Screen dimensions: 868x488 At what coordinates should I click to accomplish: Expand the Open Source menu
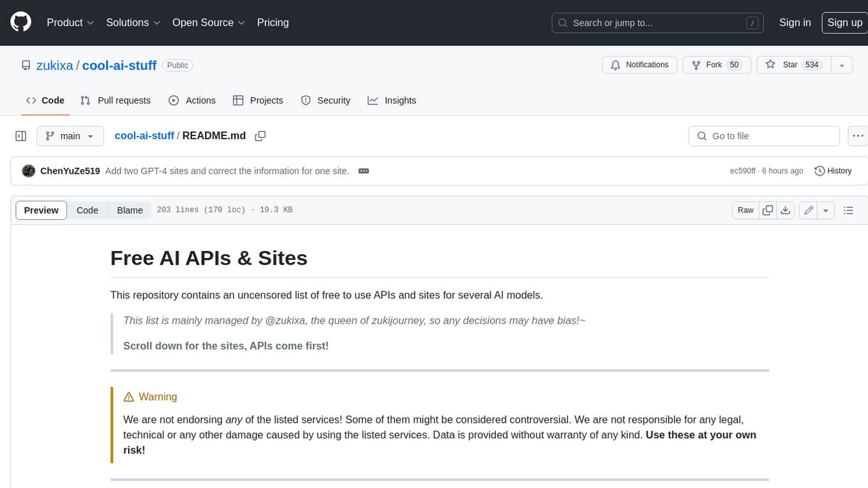tap(209, 22)
